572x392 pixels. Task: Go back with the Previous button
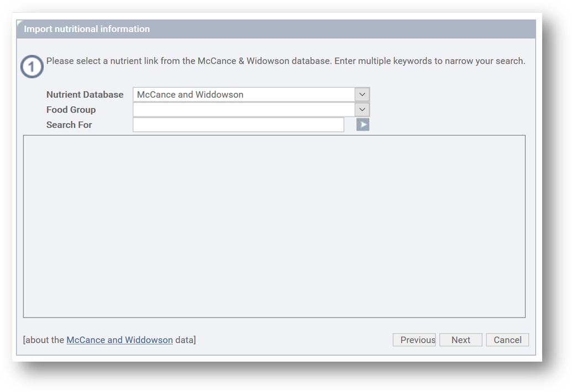pos(414,340)
